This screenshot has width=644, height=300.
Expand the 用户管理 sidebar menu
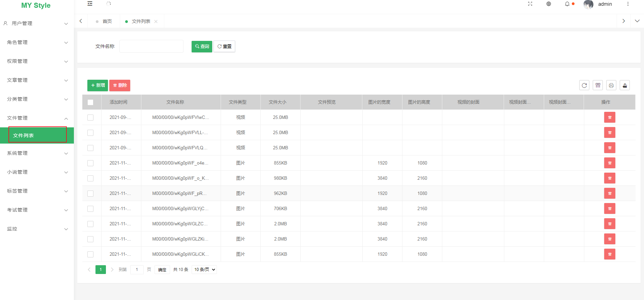pyautogui.click(x=37, y=23)
